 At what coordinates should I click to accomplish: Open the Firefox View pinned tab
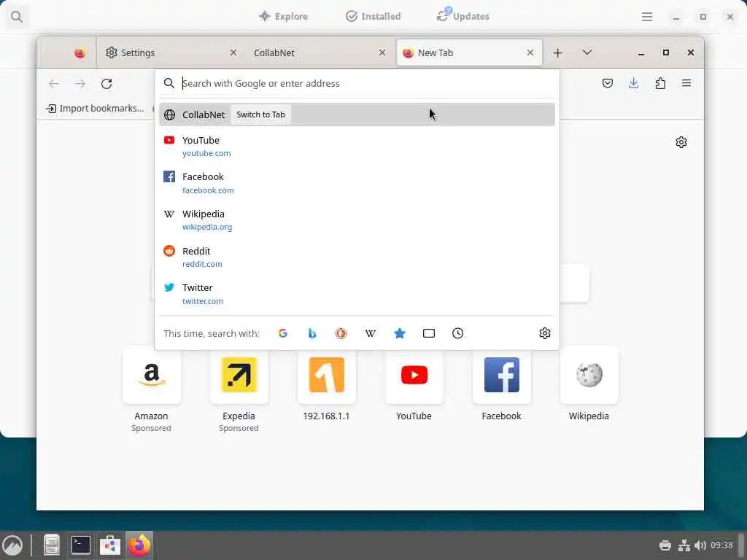80,52
